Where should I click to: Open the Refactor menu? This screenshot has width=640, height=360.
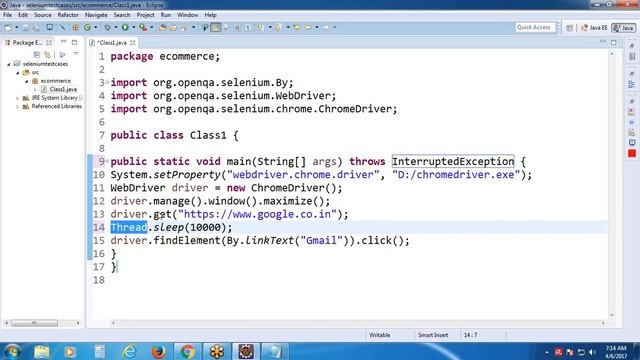tap(68, 15)
